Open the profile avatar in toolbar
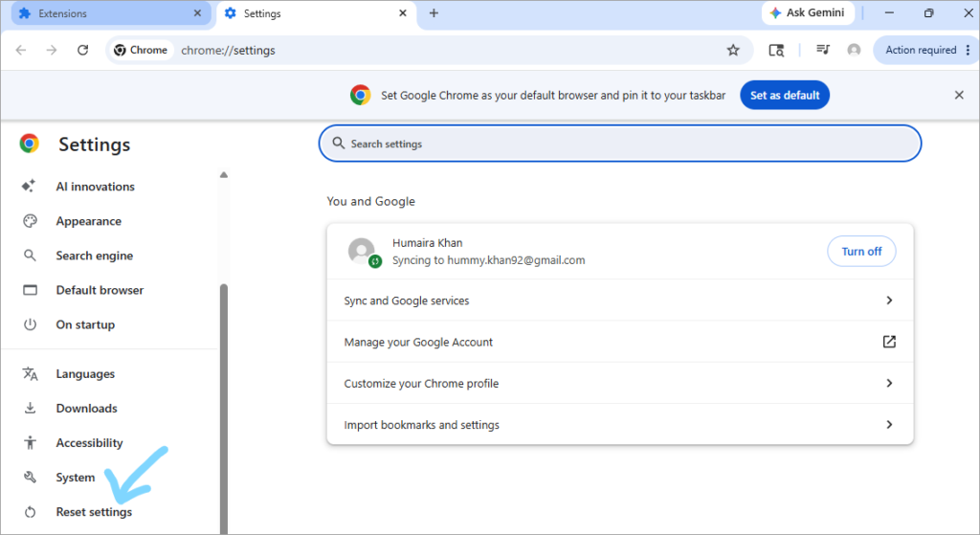 854,50
